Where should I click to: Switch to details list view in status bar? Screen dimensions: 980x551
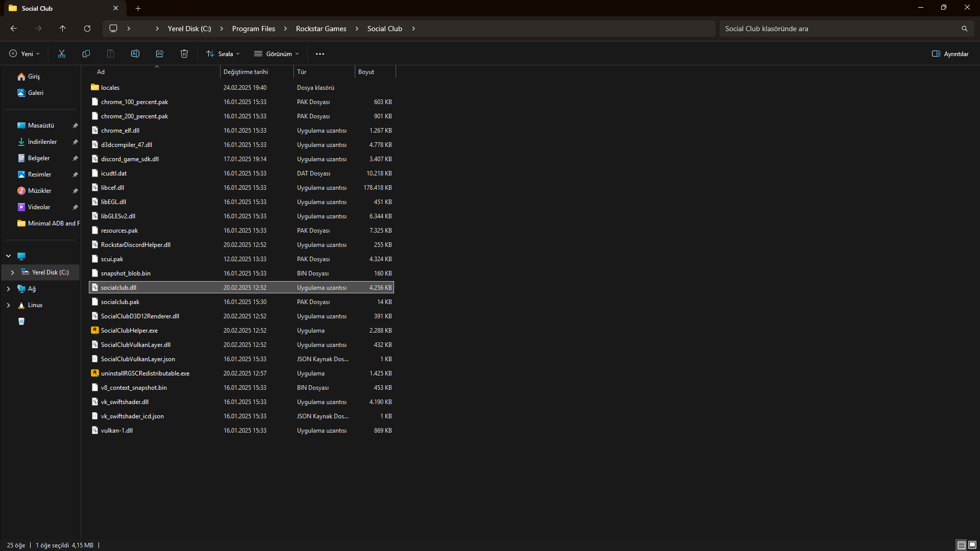pyautogui.click(x=961, y=545)
